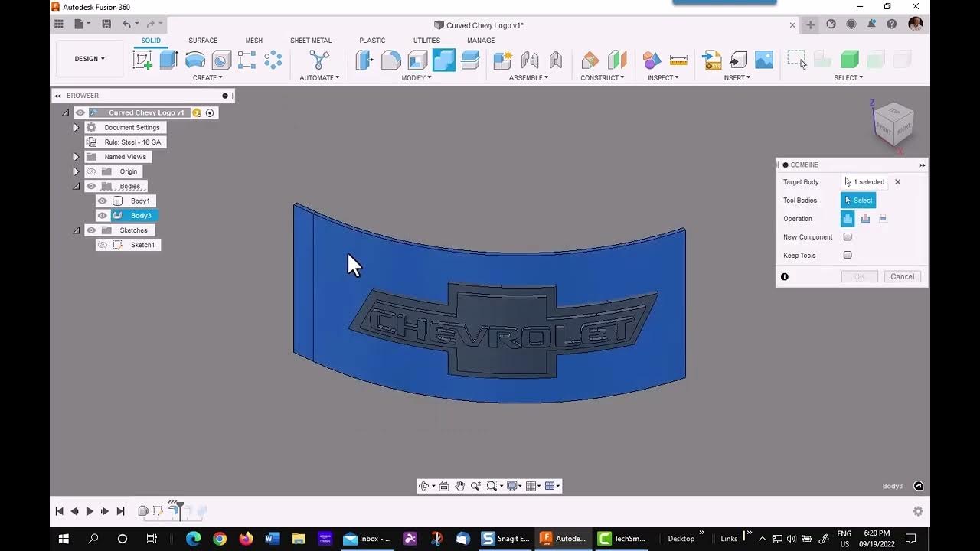Switch to the SURFACE tab
This screenshot has width=980, height=551.
coord(203,41)
